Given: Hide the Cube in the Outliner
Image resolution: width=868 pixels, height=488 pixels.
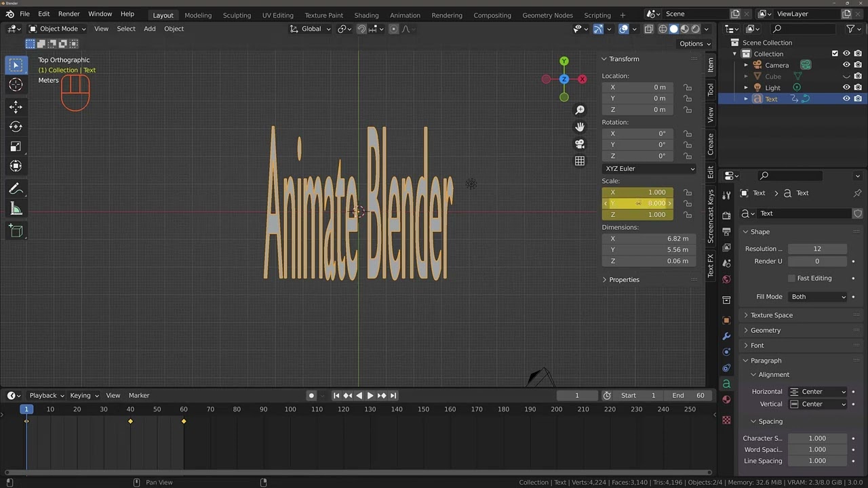Looking at the screenshot, I should coord(846,76).
